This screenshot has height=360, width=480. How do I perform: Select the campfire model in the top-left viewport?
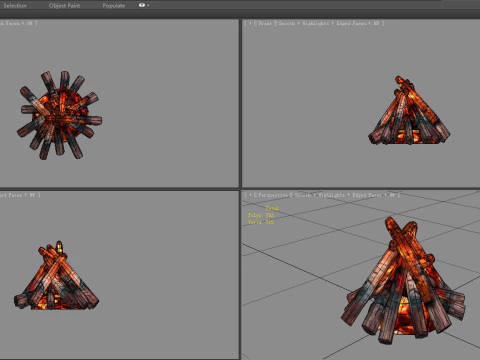[59, 115]
